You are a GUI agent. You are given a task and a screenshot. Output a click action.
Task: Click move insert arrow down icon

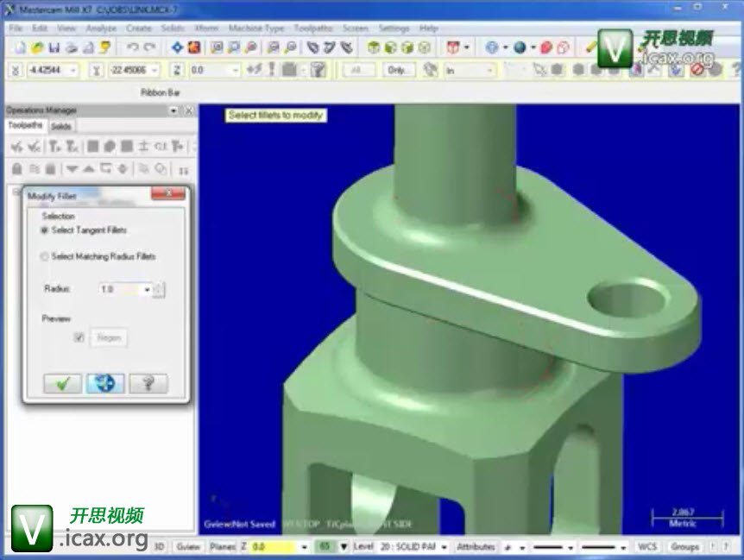[x=72, y=169]
